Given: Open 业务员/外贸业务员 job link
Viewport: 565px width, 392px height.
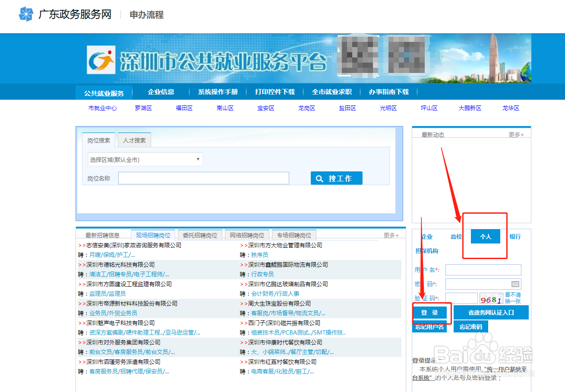Looking at the screenshot, I should [113, 313].
